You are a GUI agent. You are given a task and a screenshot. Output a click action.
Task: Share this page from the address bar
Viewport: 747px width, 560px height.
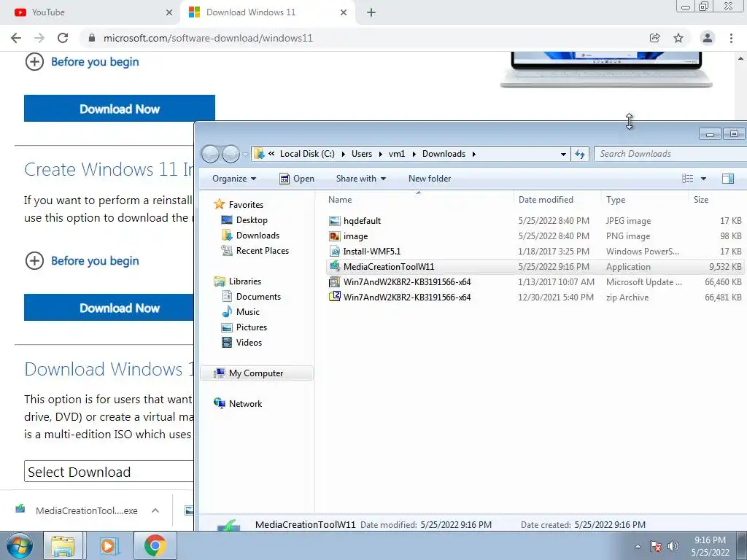pyautogui.click(x=655, y=38)
